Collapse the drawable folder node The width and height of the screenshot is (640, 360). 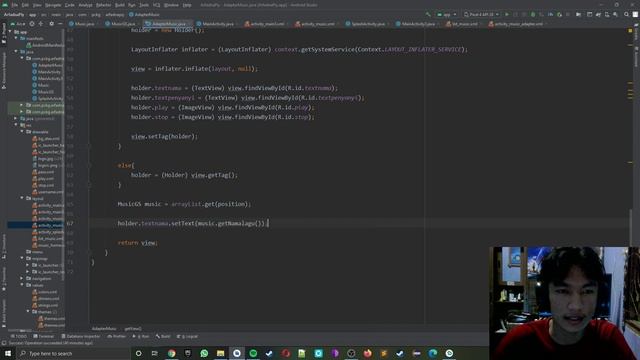coord(22,132)
